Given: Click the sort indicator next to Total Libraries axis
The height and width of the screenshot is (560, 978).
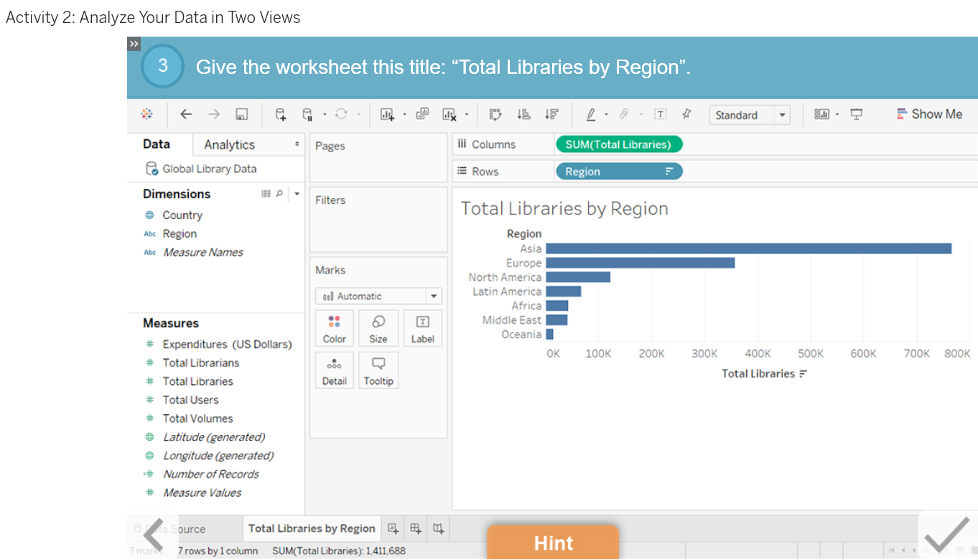Looking at the screenshot, I should coord(804,373).
